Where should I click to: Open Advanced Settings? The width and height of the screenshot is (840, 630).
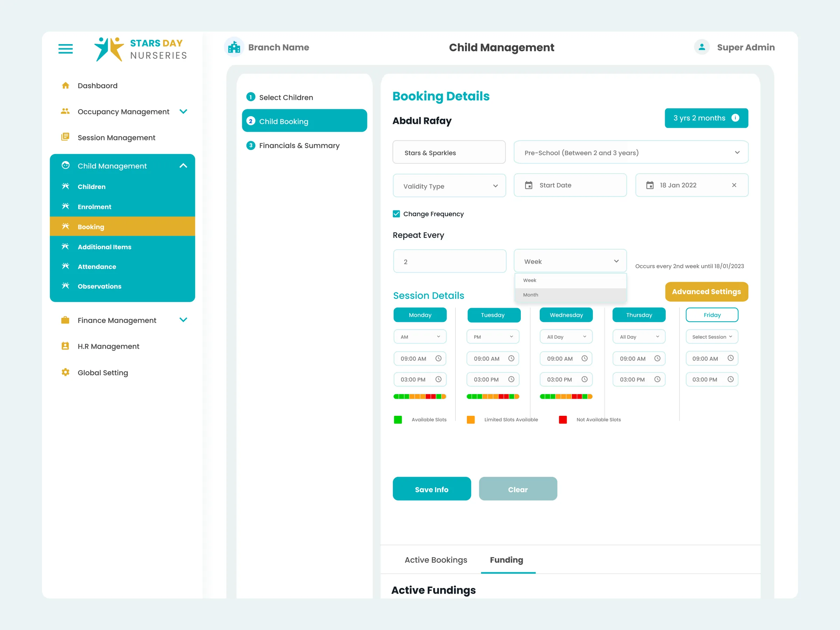[x=706, y=292]
